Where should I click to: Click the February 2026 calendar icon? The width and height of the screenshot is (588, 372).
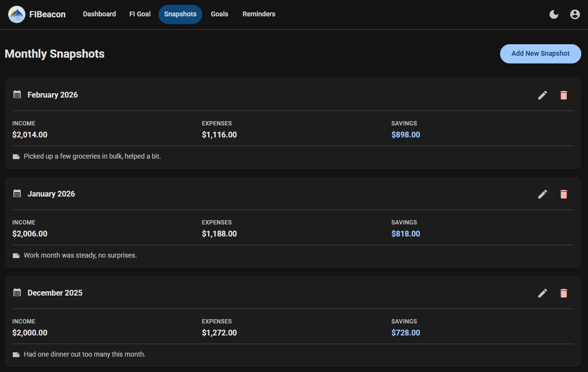(x=17, y=95)
